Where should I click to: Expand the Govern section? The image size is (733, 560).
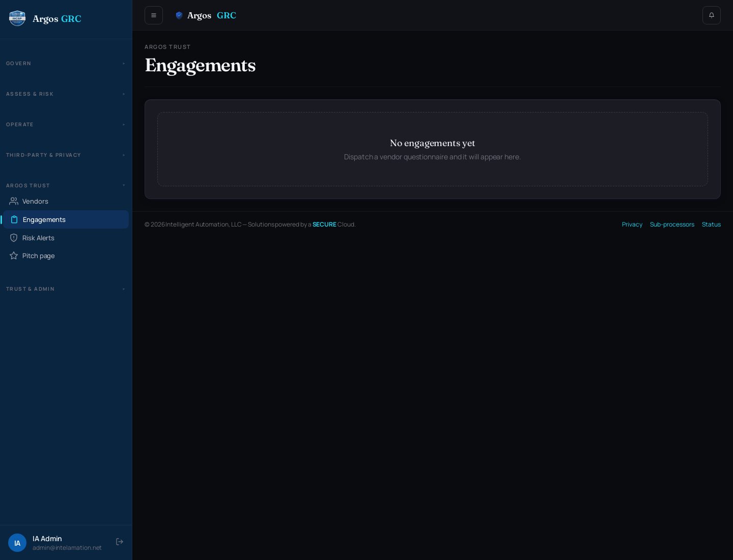[x=66, y=64]
